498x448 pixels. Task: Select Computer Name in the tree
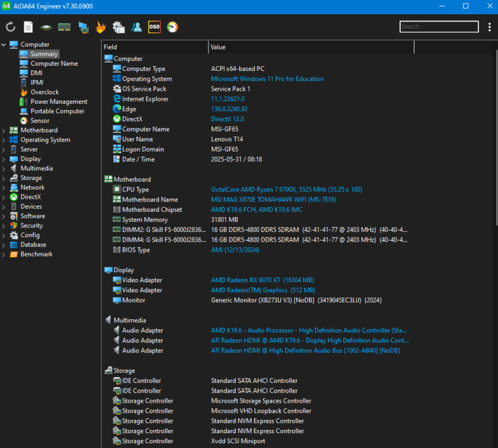pos(54,64)
